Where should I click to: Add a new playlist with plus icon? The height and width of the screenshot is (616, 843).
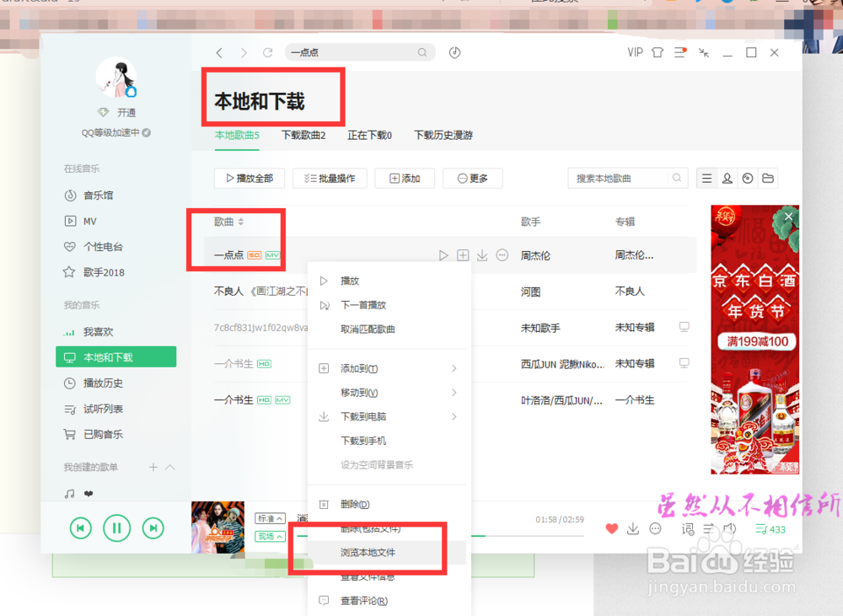point(153,467)
